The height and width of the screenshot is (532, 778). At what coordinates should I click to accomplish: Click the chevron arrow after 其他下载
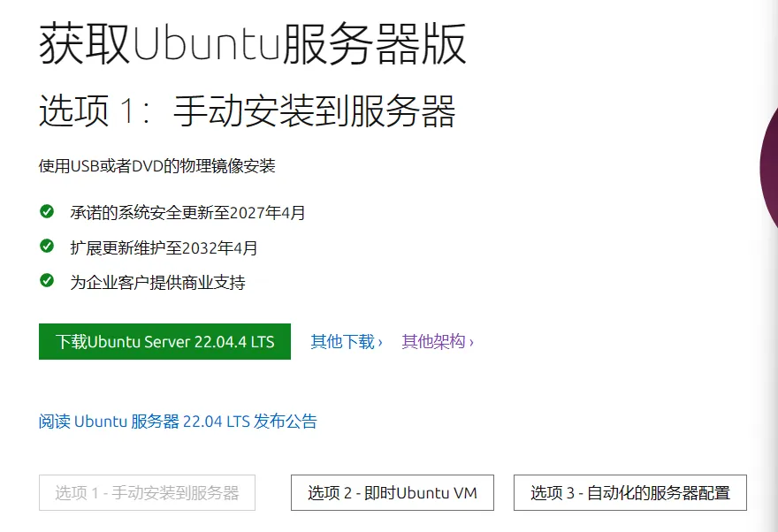click(380, 343)
